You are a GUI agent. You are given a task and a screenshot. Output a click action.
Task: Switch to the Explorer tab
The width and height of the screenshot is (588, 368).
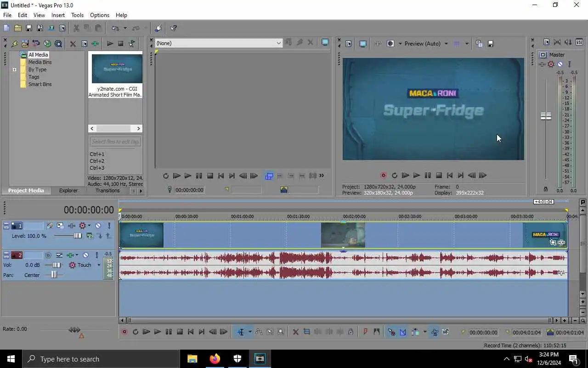68,190
